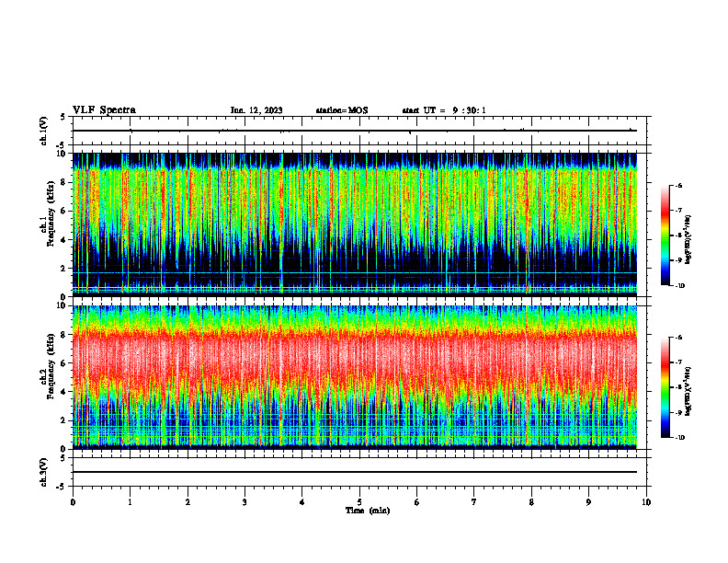This screenshot has width=728, height=563.
Task: Click the "start UT = 9:30:1" header text
Action: (444, 110)
